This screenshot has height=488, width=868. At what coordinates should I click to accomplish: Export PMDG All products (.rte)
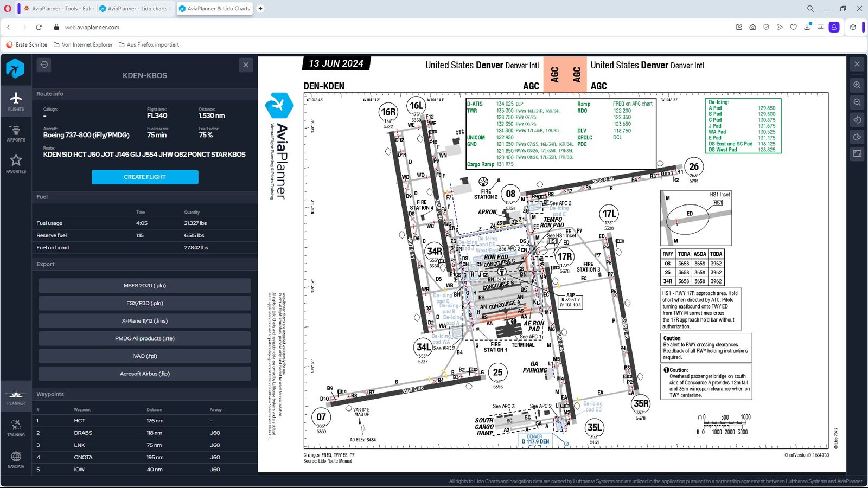145,338
